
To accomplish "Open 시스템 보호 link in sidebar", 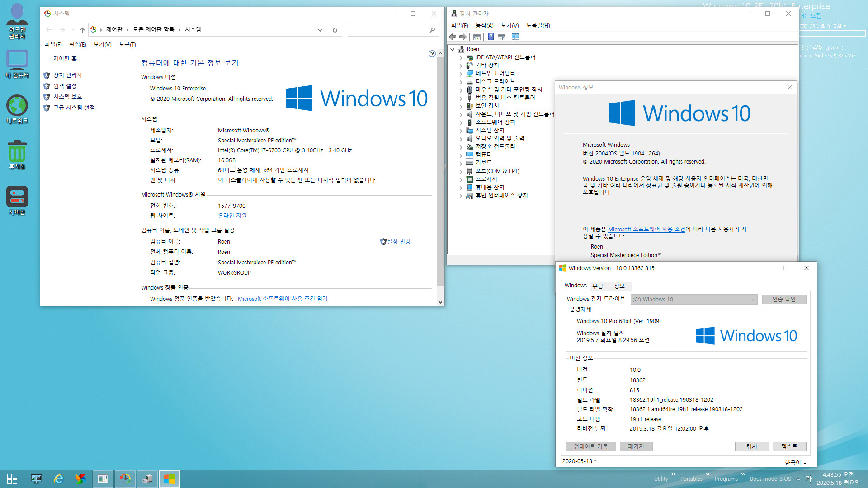I will click(68, 97).
